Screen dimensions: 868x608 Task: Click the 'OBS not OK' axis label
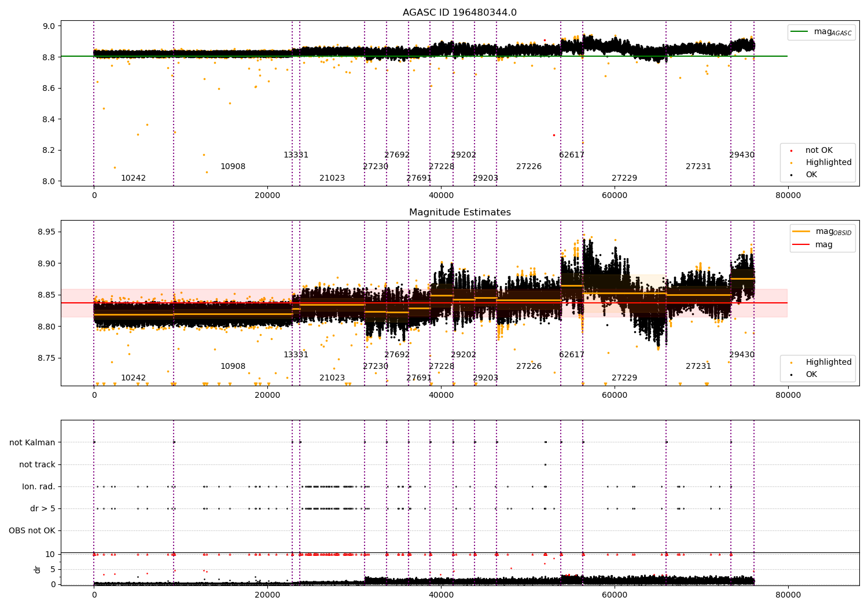point(32,531)
